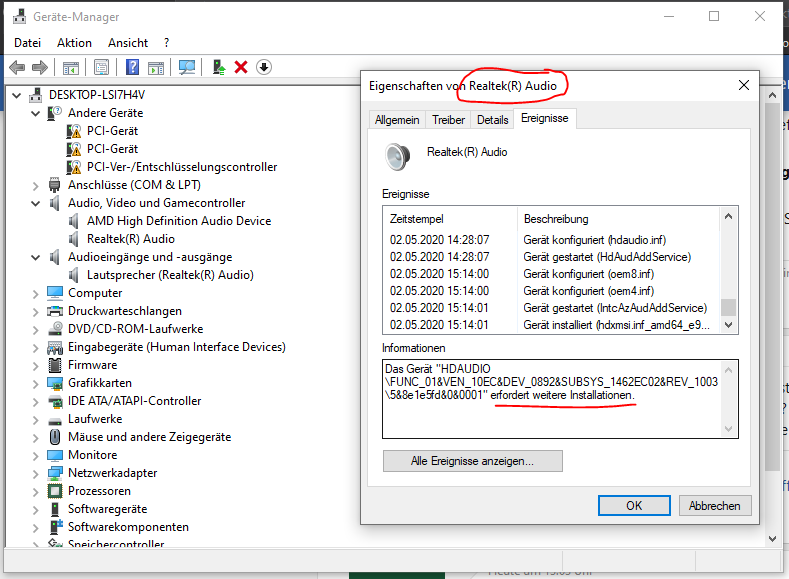Switch to the Allgemein tab
The height and width of the screenshot is (579, 789).
[x=397, y=120]
